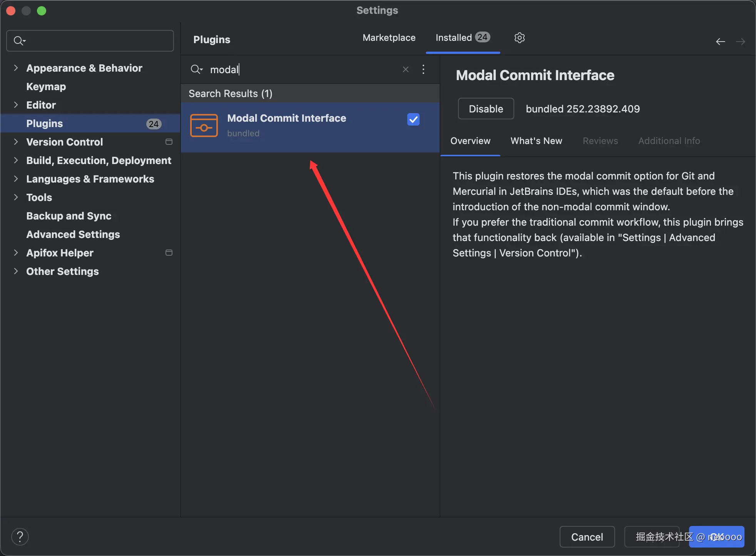Click the Apifox Helper project-level icon
This screenshot has width=756, height=556.
click(x=169, y=253)
